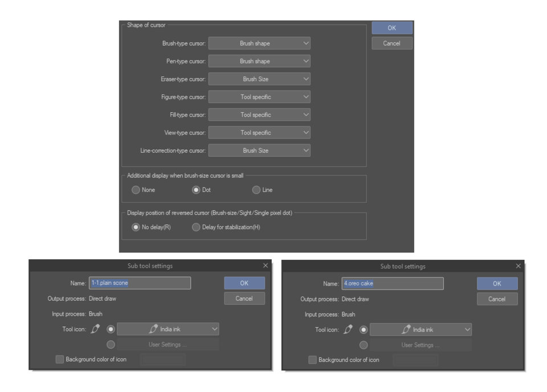547x392 pixels.
Task: Confirm cursor settings with OK
Action: coord(392,28)
